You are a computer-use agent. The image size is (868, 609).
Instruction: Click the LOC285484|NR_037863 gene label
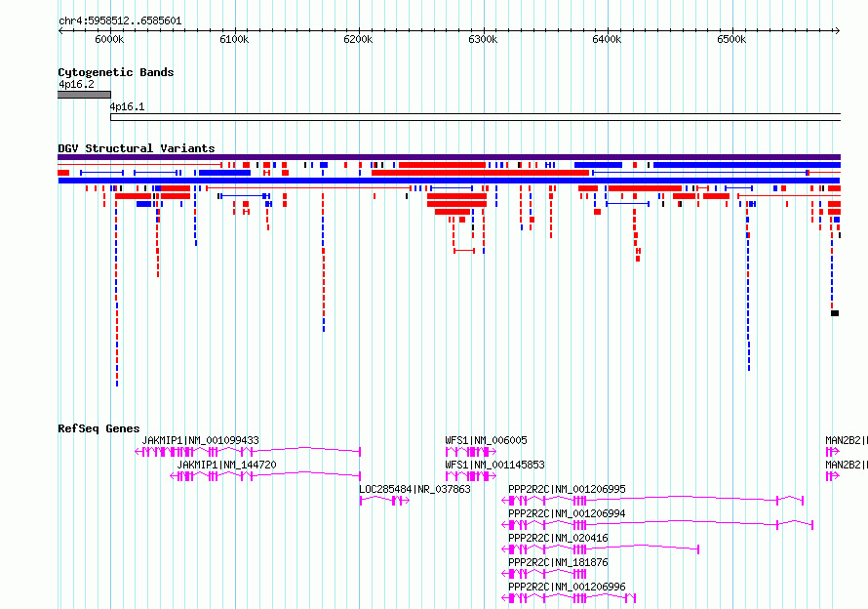(414, 489)
